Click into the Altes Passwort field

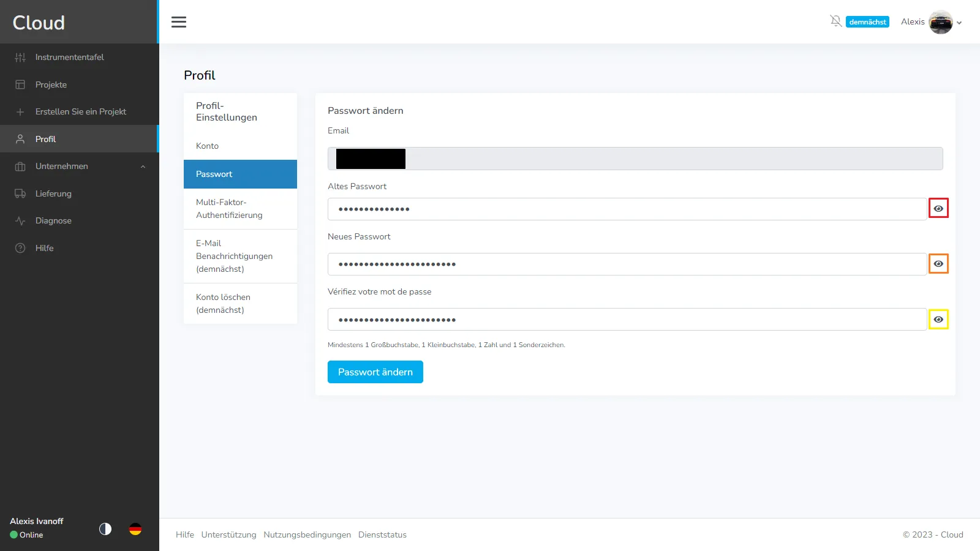tap(625, 209)
